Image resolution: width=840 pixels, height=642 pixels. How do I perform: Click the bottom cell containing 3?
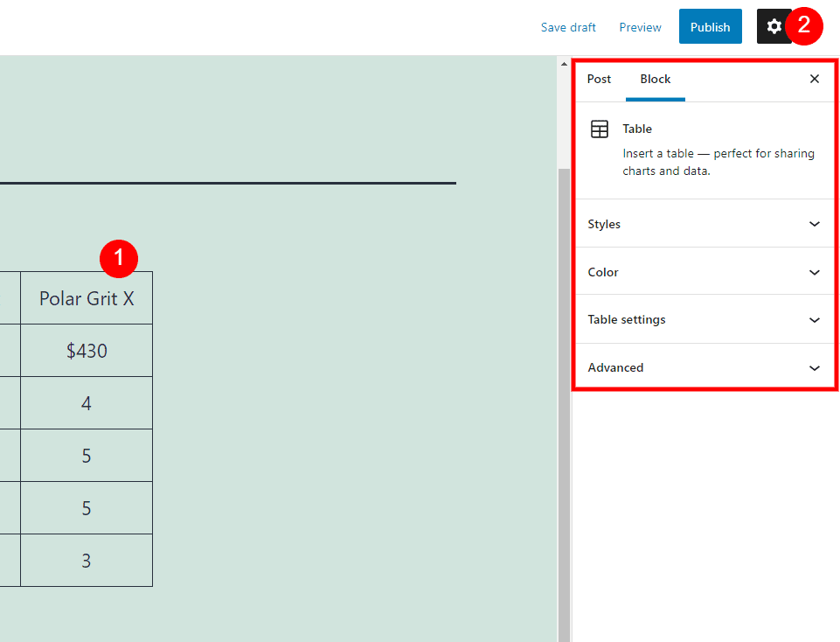point(85,560)
